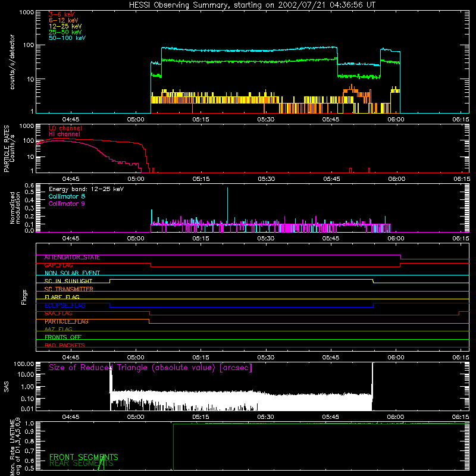The height and width of the screenshot is (476, 476).
Task: Select the orange 6-12 keV legend entry
Action: point(64,20)
